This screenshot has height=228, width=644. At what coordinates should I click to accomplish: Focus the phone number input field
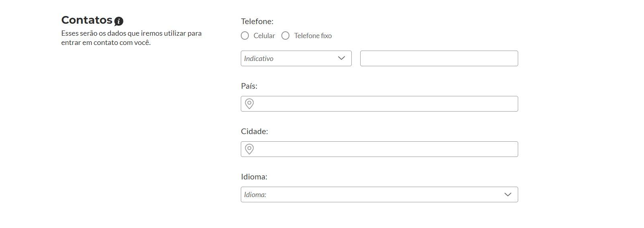point(439,58)
